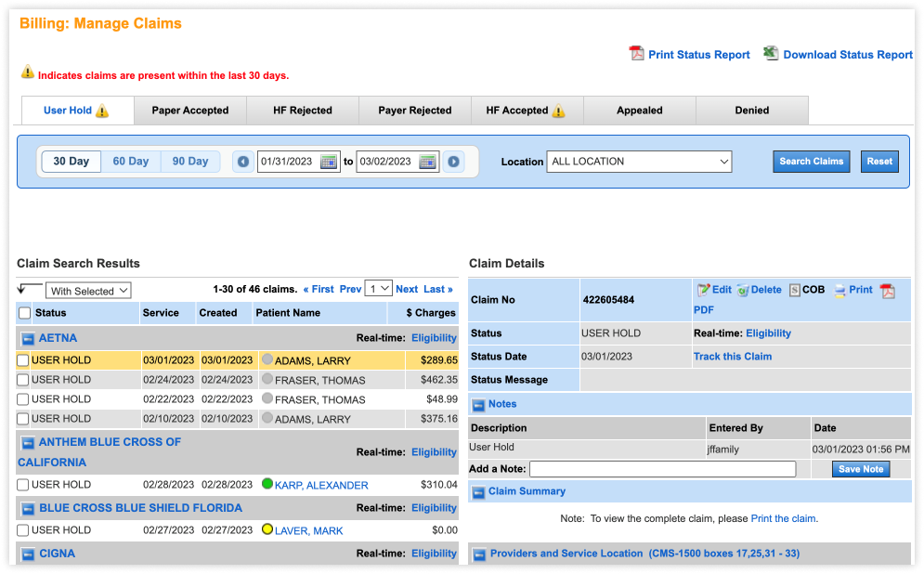Image resolution: width=924 pixels, height=574 pixels.
Task: Switch to the Paper Accepted tab
Action: 189,111
